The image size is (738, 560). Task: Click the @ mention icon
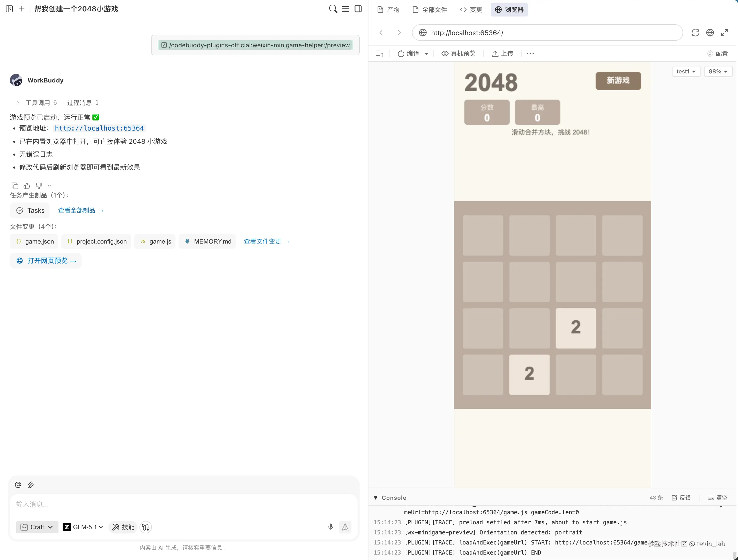18,485
